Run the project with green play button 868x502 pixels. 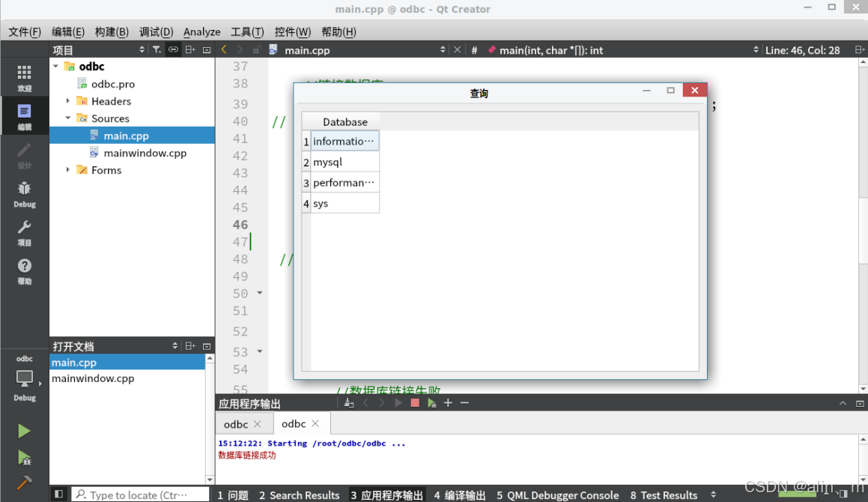[24, 431]
